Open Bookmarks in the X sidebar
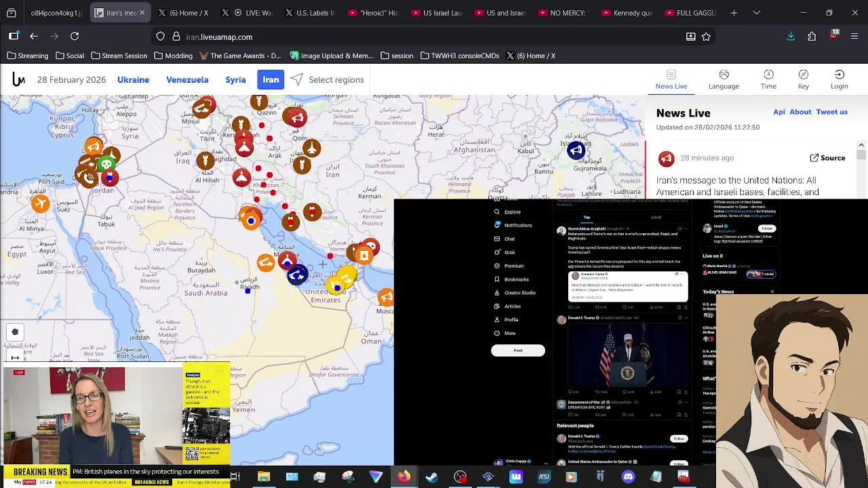This screenshot has width=868, height=488. pos(511,279)
